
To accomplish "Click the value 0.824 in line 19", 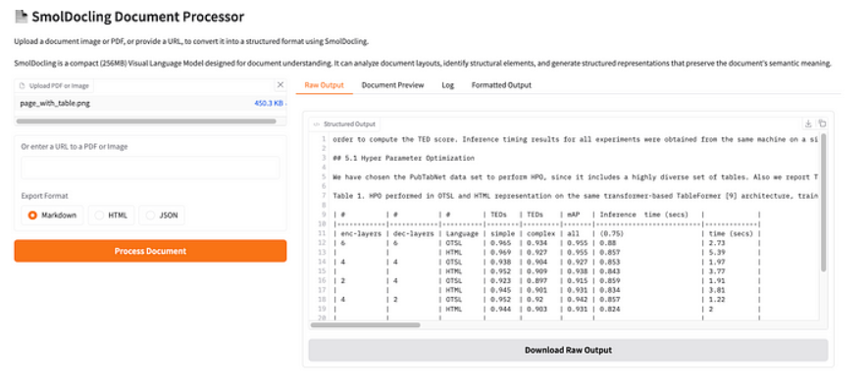I will [x=610, y=309].
